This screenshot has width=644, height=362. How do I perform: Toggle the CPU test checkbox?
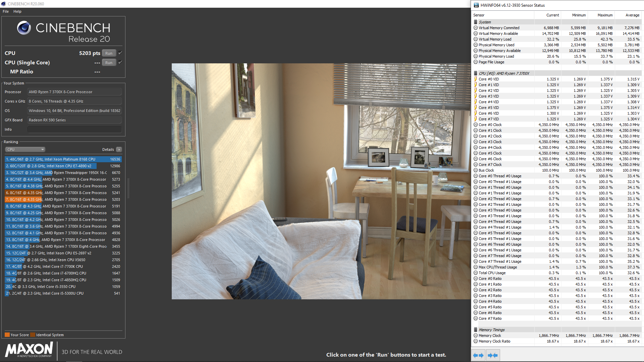[120, 53]
